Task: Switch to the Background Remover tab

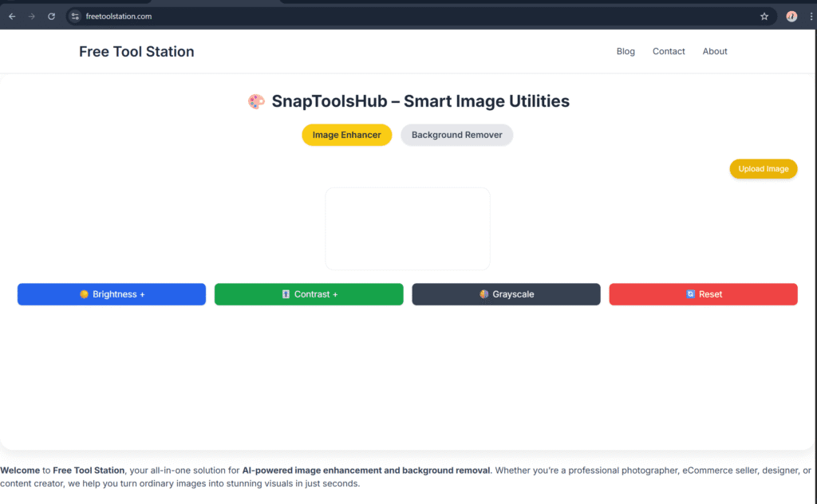Action: point(456,135)
